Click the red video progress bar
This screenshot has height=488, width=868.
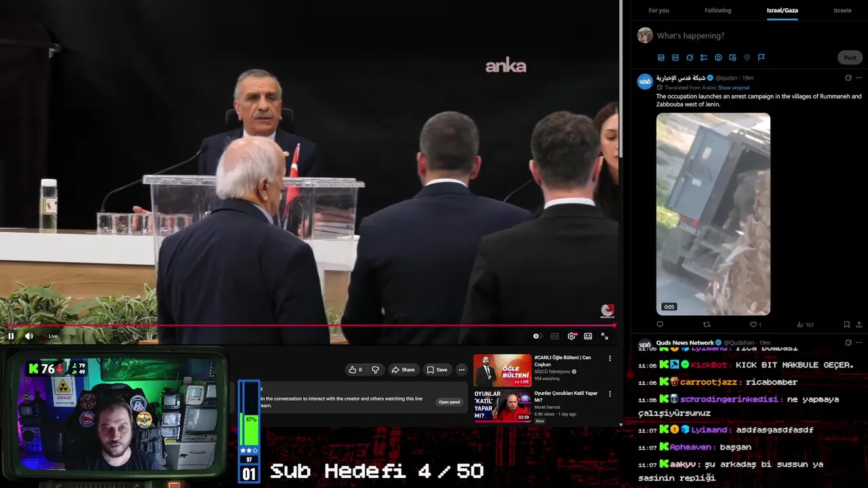click(309, 325)
